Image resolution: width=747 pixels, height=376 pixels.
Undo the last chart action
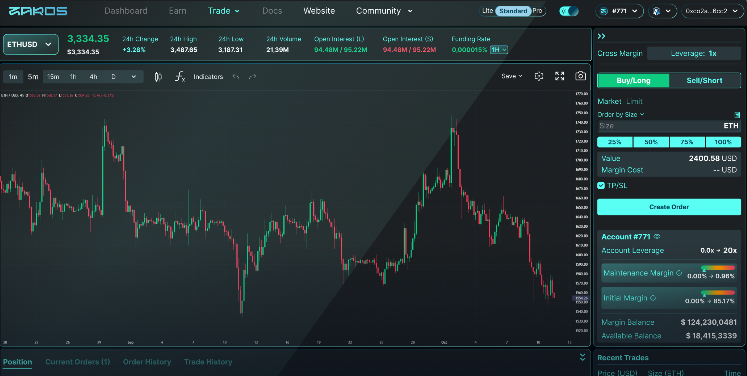pyautogui.click(x=236, y=77)
